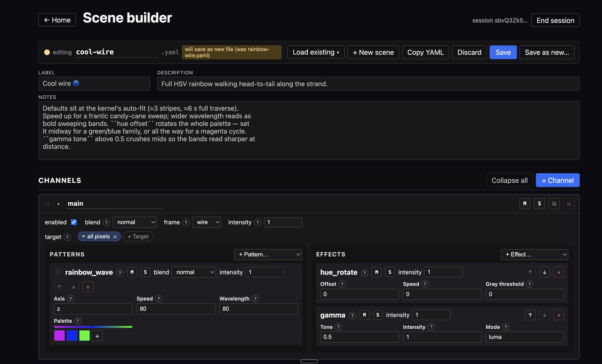Remove the gamma effect
This screenshot has width=602, height=364.
tap(559, 315)
